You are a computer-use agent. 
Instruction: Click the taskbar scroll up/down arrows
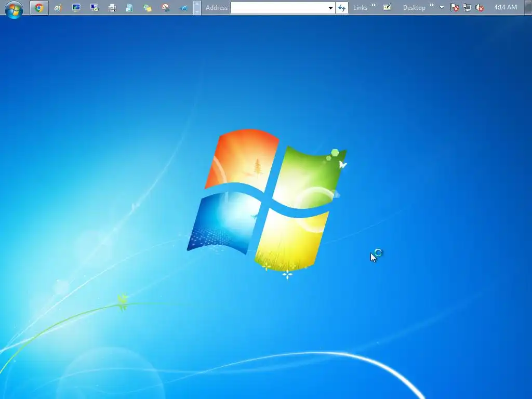[197, 7]
